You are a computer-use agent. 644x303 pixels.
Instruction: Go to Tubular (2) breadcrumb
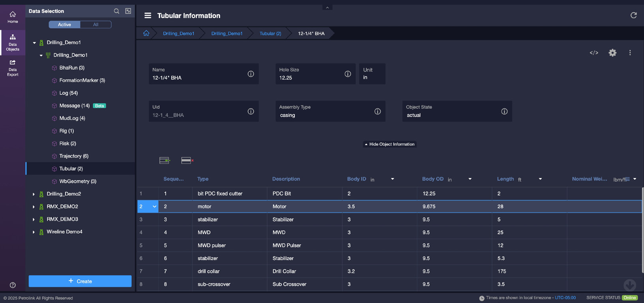coord(270,33)
